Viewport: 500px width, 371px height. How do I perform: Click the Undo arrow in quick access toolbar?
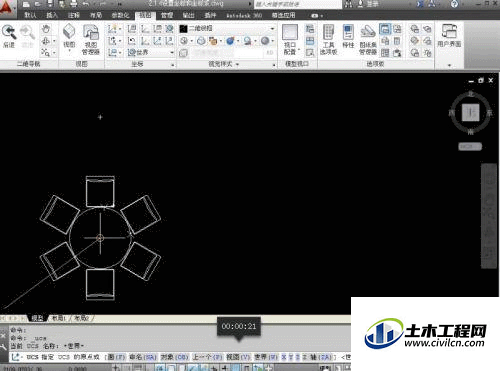pos(86,4)
